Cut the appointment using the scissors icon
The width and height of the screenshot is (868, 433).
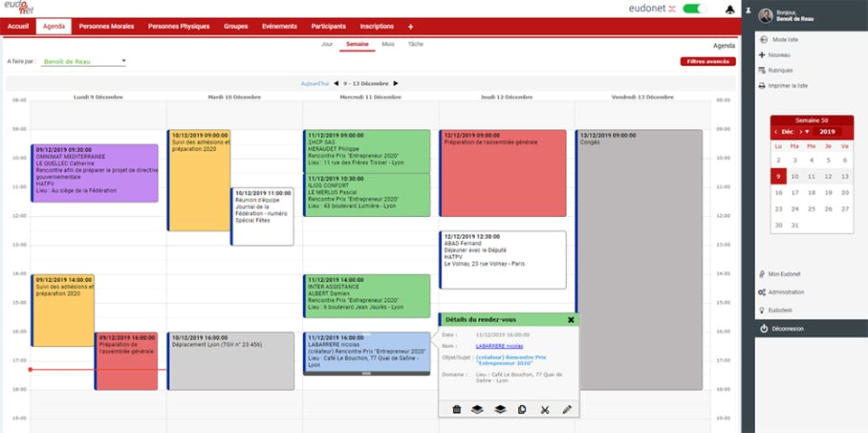[544, 409]
